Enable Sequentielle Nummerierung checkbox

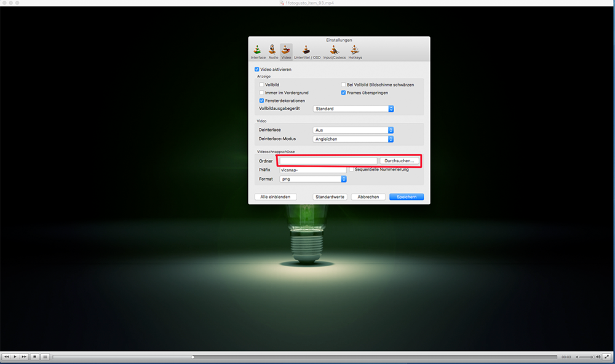click(x=351, y=169)
